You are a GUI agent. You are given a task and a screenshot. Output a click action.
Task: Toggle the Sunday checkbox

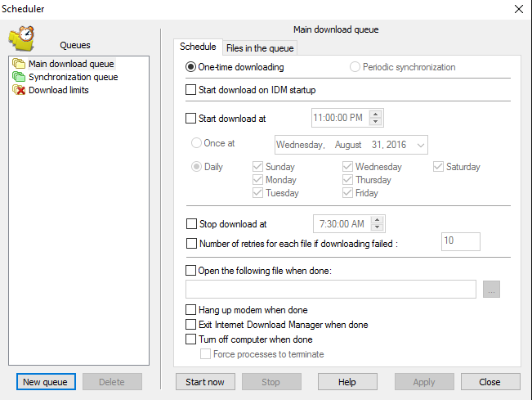coord(257,167)
